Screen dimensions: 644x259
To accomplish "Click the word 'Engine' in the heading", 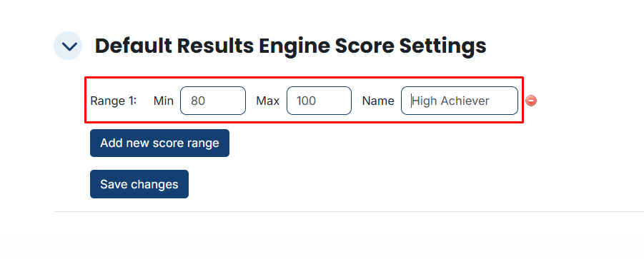I will click(294, 46).
